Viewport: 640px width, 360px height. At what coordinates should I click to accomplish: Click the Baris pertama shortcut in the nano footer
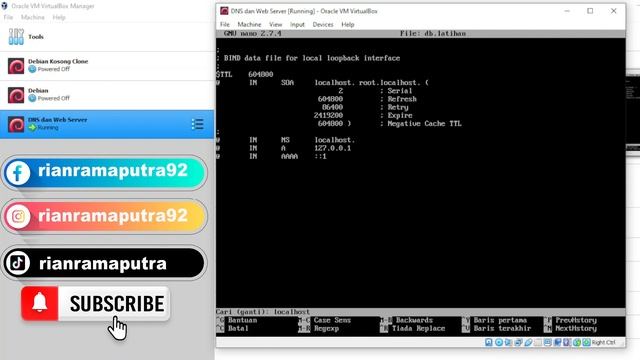click(495, 320)
